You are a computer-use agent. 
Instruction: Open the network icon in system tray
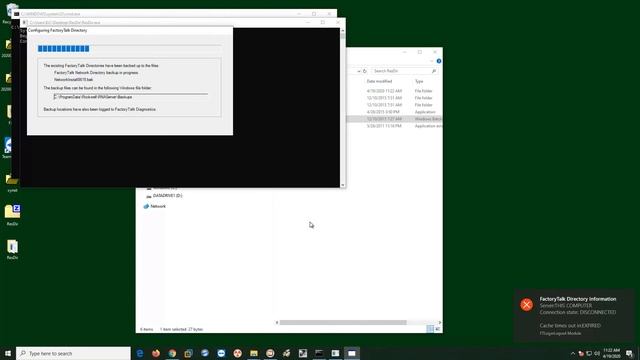click(x=589, y=353)
